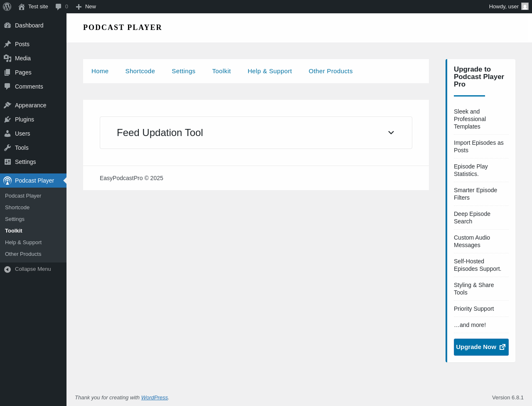This screenshot has height=406, width=532.
Task: Click the plus New icon in admin bar
Action: click(x=79, y=7)
